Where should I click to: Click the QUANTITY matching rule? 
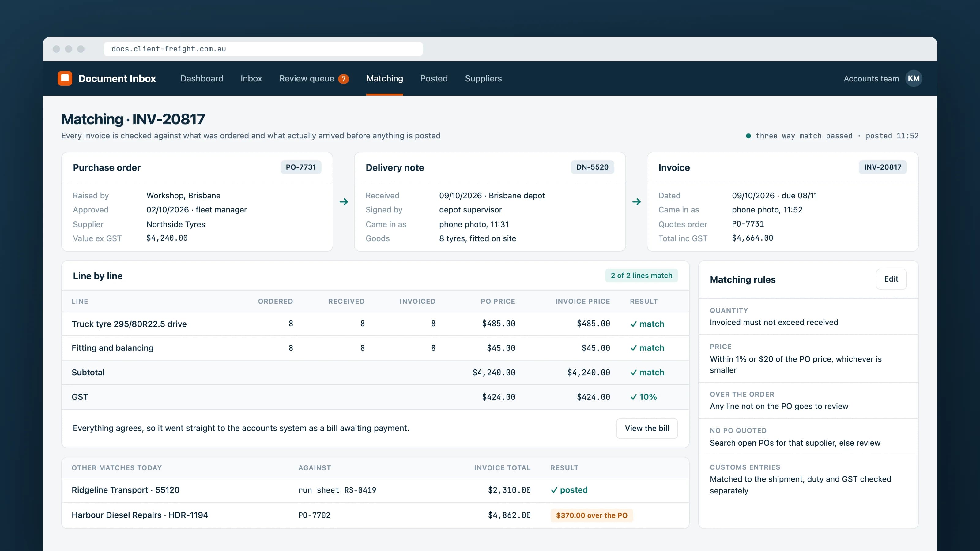click(x=808, y=317)
